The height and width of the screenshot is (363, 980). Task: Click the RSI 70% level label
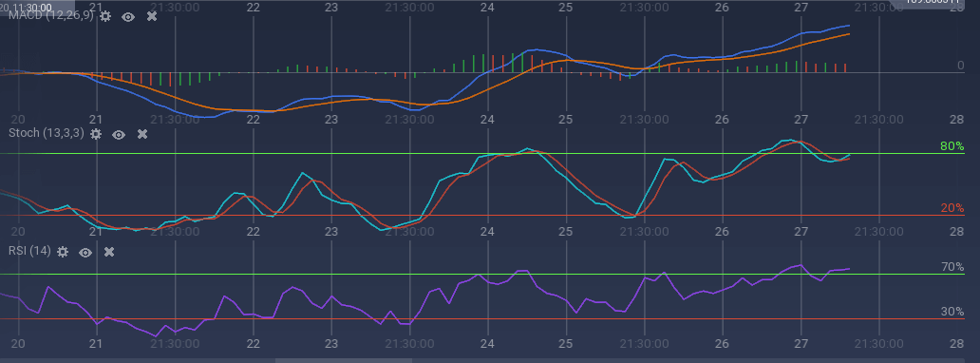click(952, 267)
